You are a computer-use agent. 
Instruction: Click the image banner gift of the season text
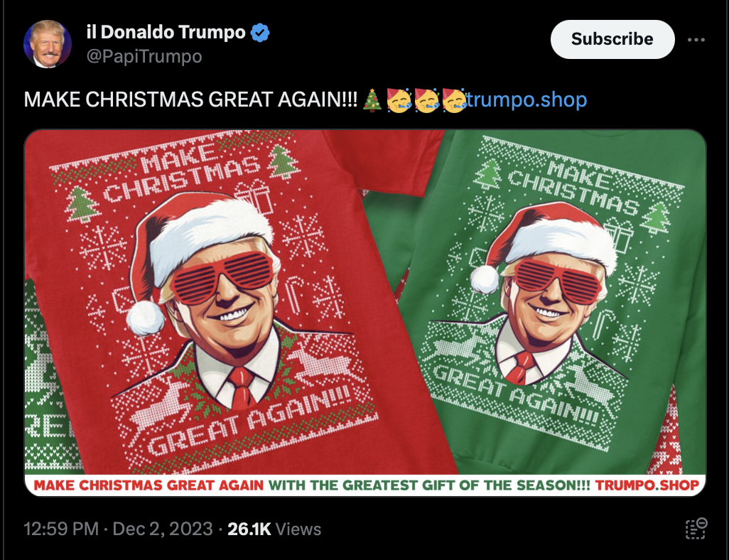pos(429,485)
